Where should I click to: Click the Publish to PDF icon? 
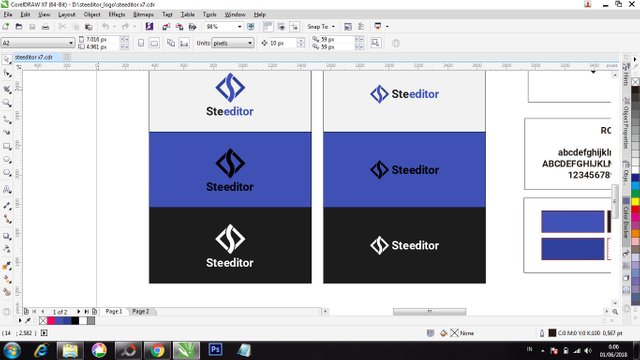coord(192,27)
